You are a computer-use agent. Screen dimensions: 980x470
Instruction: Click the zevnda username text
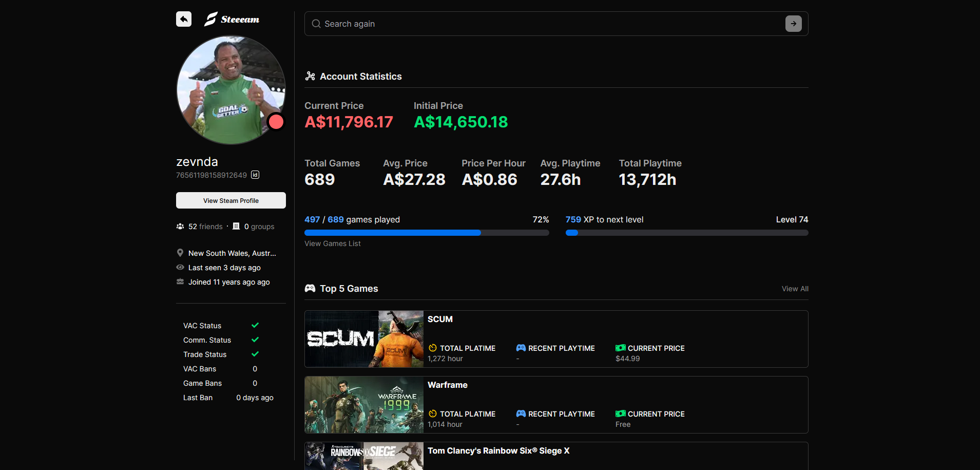point(197,162)
